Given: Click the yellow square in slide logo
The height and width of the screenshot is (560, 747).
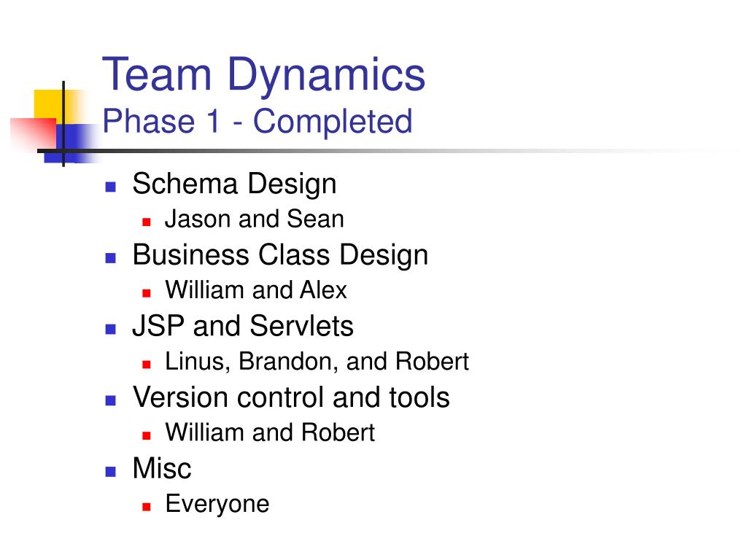Looking at the screenshot, I should pyautogui.click(x=54, y=106).
